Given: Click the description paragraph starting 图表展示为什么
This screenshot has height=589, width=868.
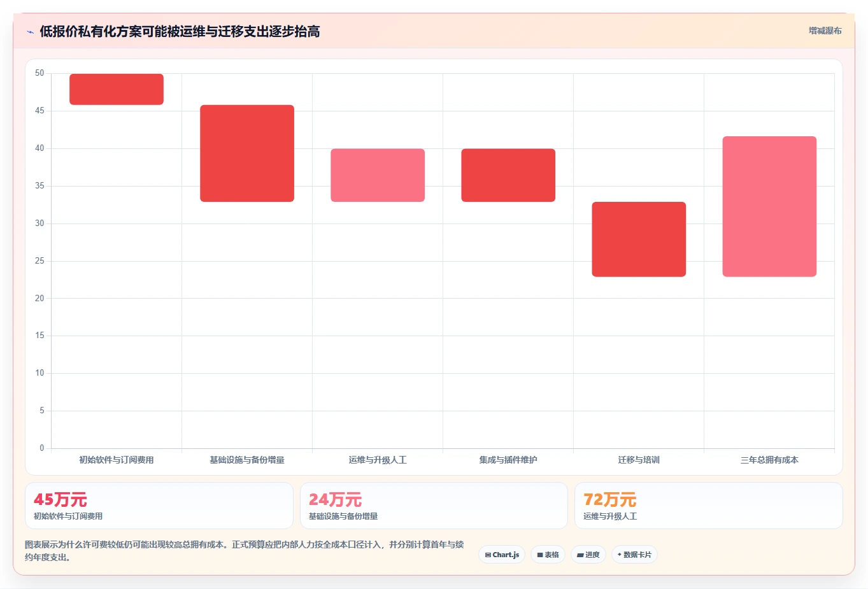Looking at the screenshot, I should (245, 551).
